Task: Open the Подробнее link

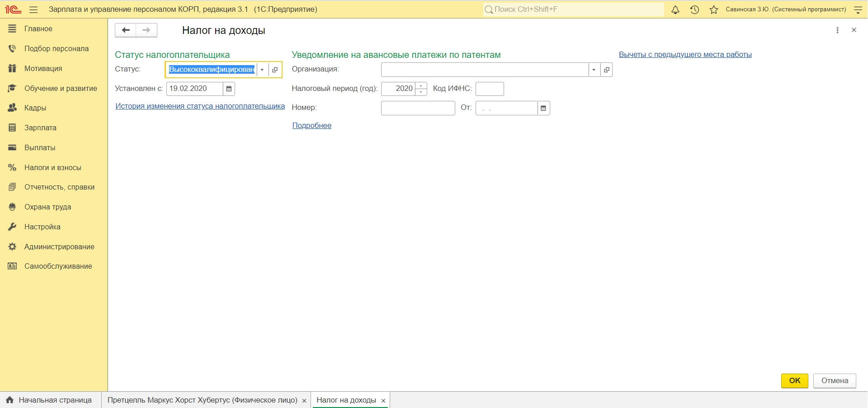Action: pyautogui.click(x=312, y=126)
